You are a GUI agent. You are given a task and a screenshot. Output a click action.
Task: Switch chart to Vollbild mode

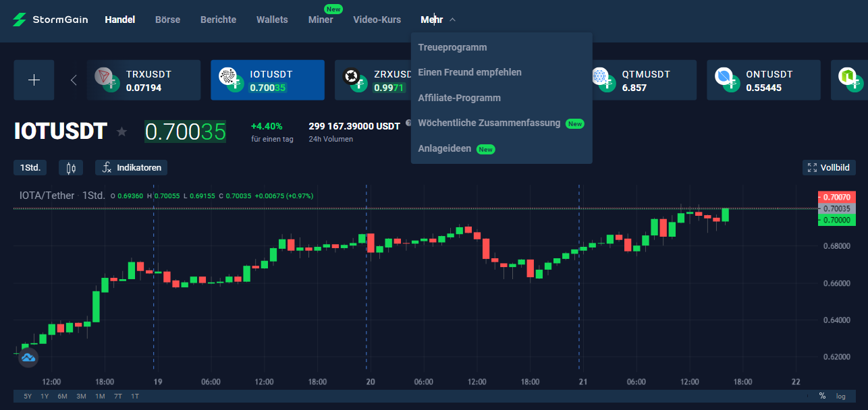click(830, 167)
